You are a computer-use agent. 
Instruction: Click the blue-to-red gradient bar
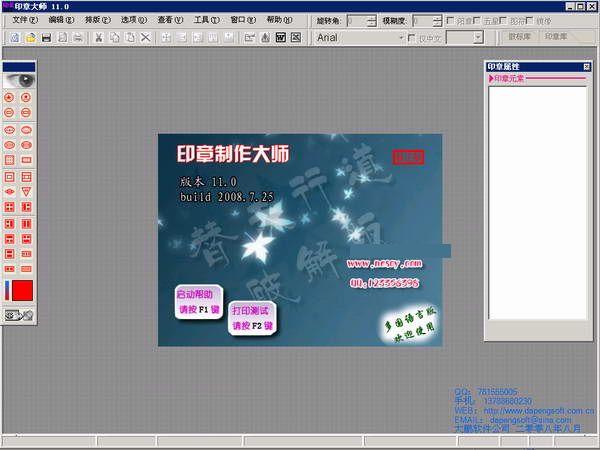[x=7, y=290]
